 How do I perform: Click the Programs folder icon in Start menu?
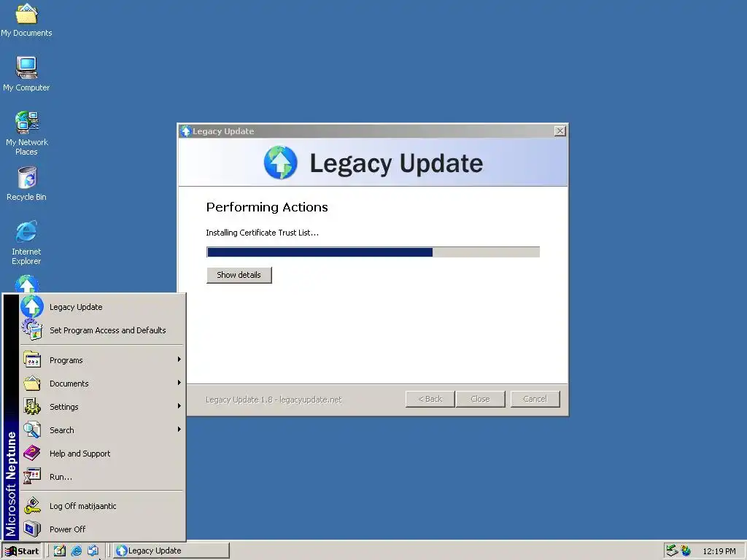coord(32,359)
